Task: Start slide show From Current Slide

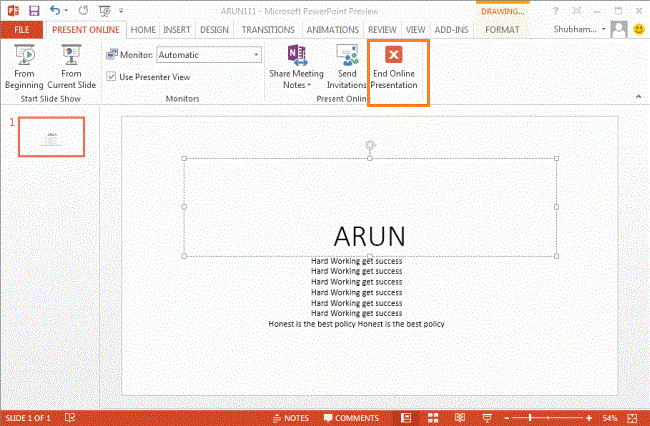Action: click(x=71, y=67)
